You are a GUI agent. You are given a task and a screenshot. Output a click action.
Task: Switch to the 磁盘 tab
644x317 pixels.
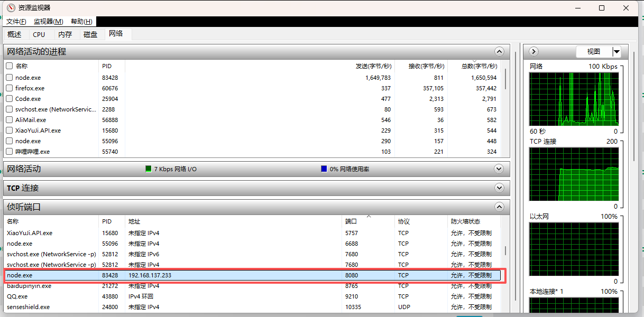pos(90,34)
